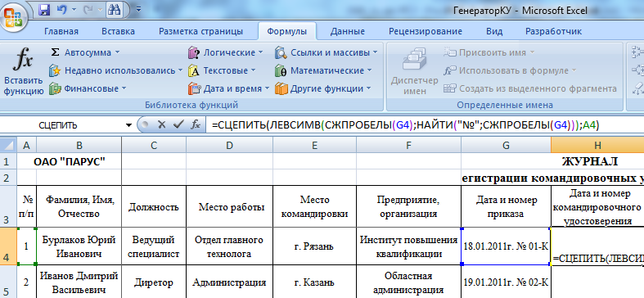The image size is (644, 298).
Task: Click cell Бурлаков Юрий Иванович
Action: coord(79,246)
